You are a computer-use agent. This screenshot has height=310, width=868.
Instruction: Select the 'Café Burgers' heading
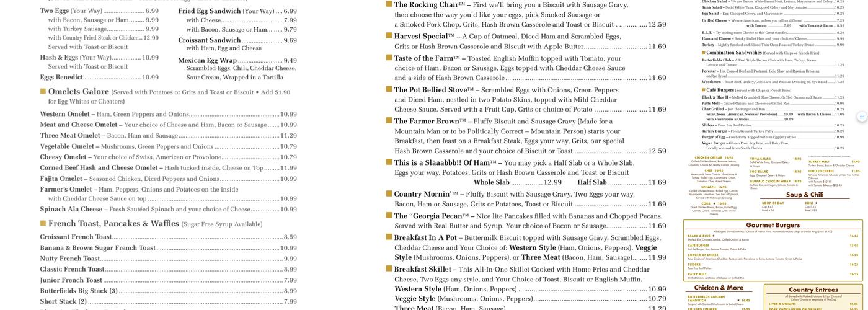[720, 90]
